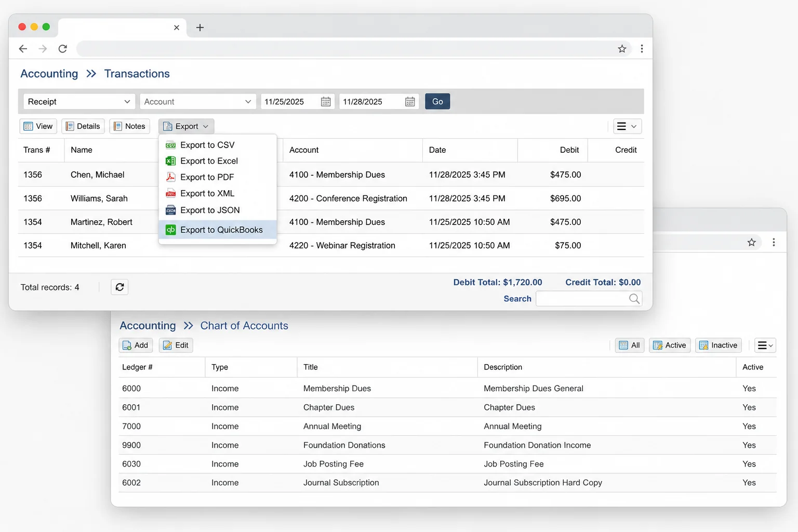Open Transactions grid options hamburger menu
This screenshot has width=798, height=532.
coord(627,126)
